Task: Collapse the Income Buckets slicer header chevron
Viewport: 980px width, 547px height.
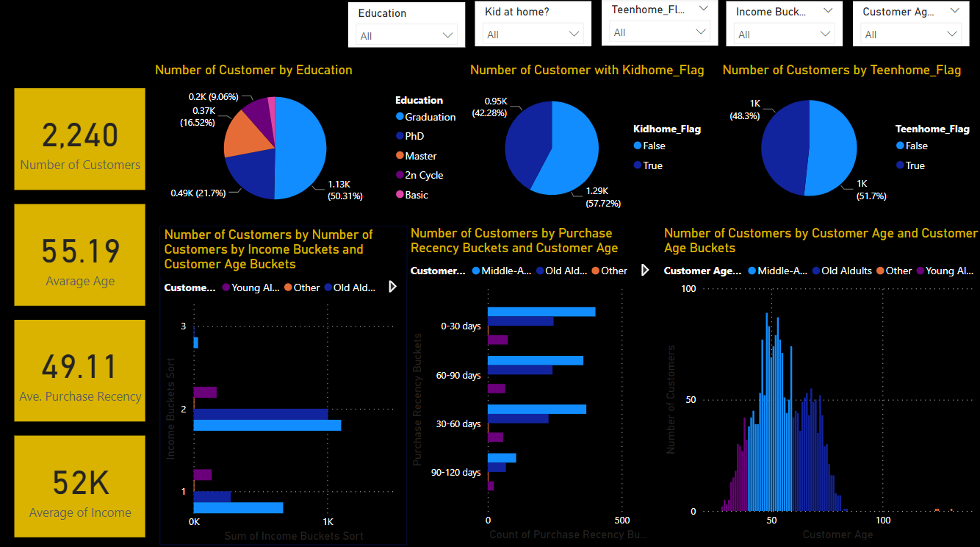Action: tap(828, 11)
